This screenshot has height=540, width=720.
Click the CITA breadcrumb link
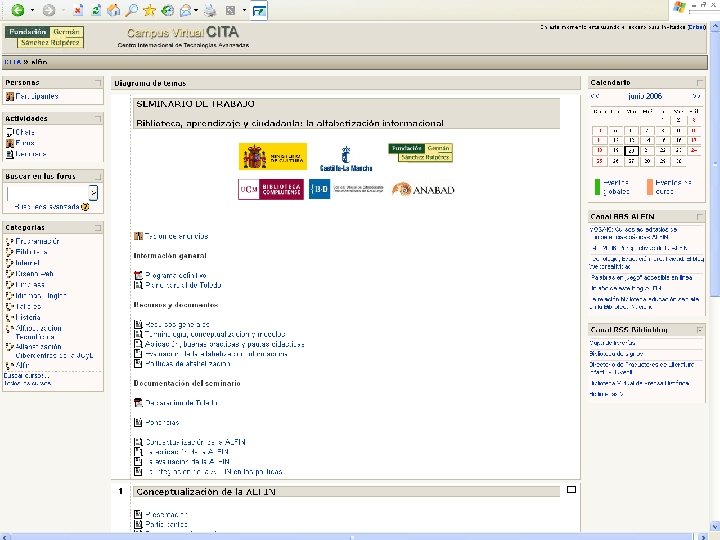(12, 62)
